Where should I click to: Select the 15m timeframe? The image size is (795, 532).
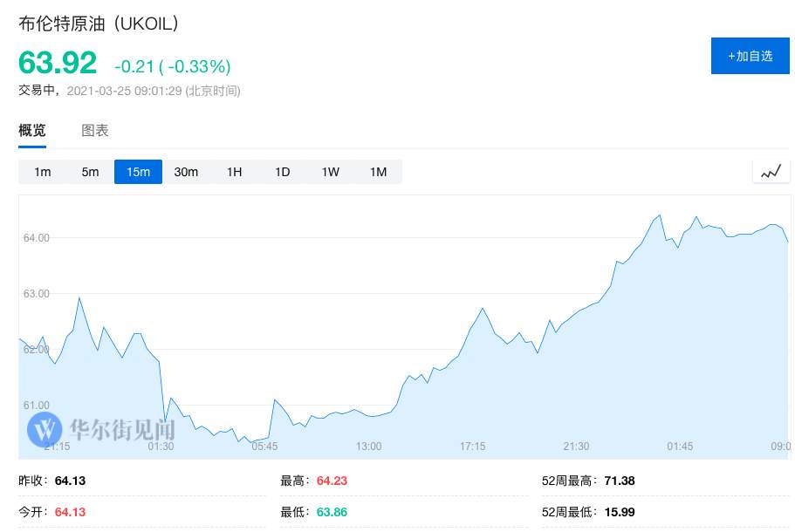(138, 172)
